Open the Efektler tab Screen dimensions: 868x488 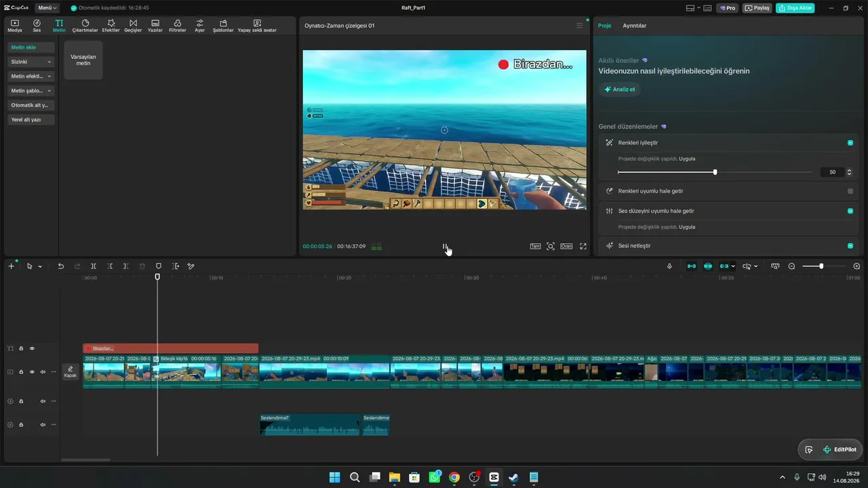pyautogui.click(x=111, y=26)
